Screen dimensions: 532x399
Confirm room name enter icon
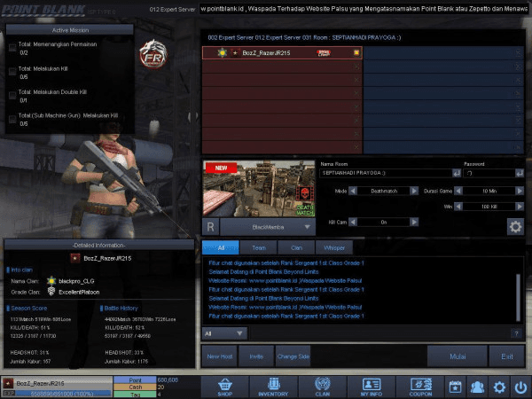pyautogui.click(x=457, y=173)
